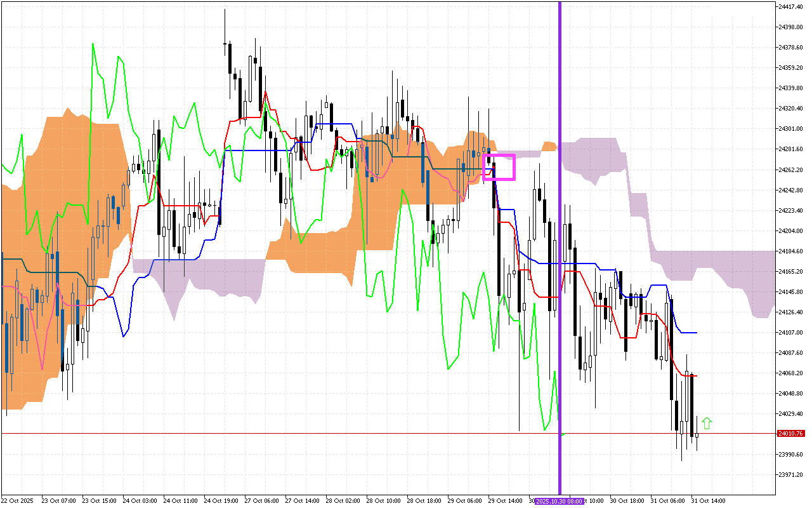Click the 24107.00 price scale label
The height and width of the screenshot is (508, 812).
coord(790,333)
